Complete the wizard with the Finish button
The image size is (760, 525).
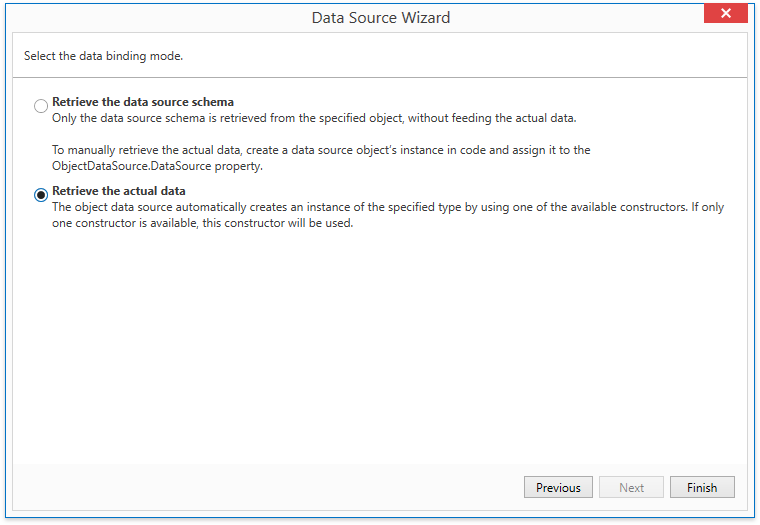coord(702,487)
